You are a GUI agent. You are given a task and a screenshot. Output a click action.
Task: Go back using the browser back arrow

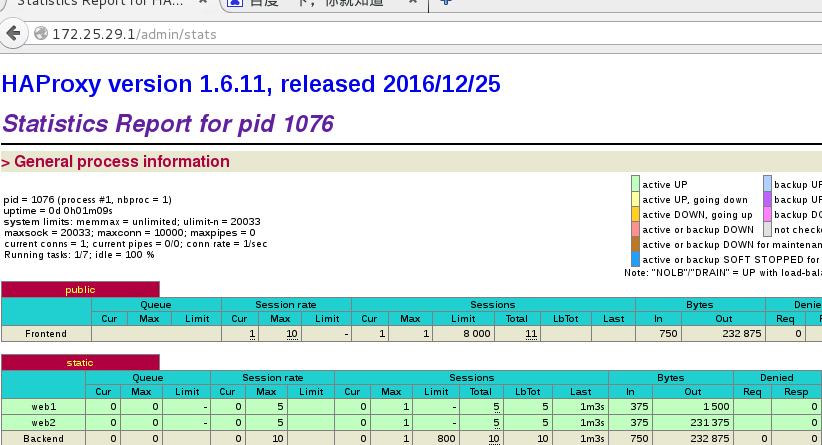(x=13, y=34)
